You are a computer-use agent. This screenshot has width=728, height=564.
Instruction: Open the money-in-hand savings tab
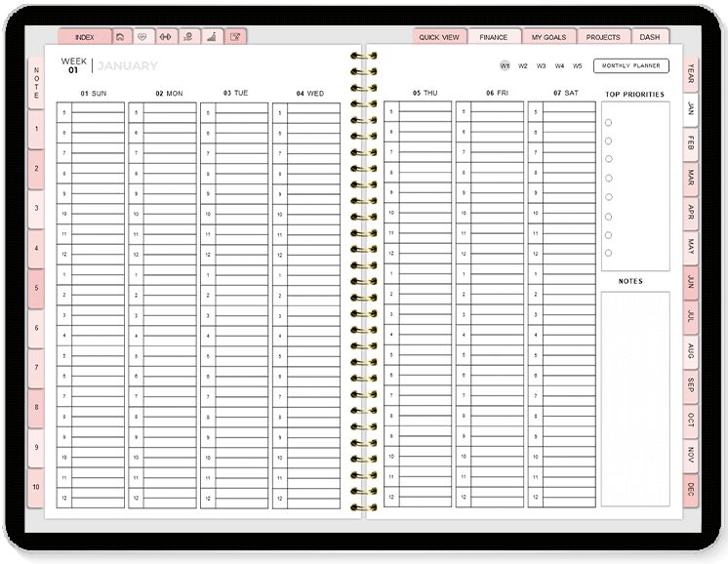pyautogui.click(x=189, y=37)
